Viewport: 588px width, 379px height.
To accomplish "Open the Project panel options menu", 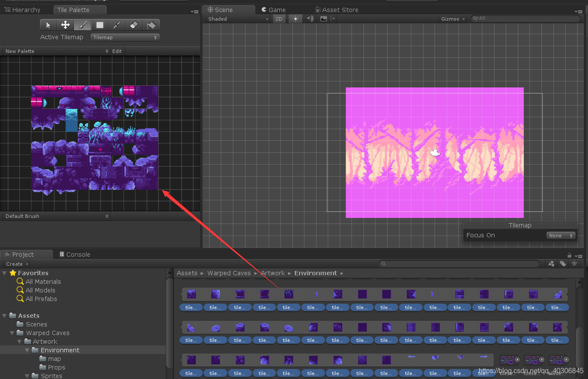I will tap(578, 255).
